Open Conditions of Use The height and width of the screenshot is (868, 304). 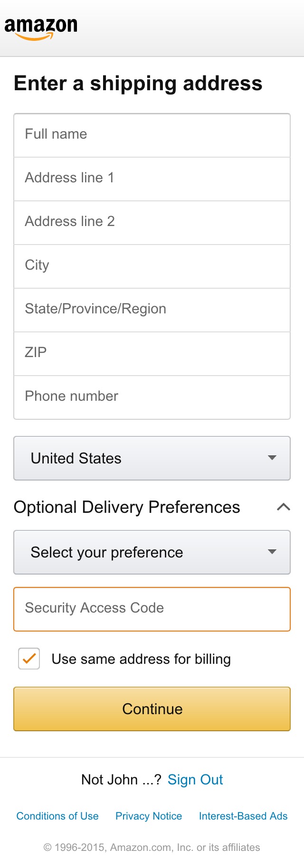pyautogui.click(x=57, y=816)
